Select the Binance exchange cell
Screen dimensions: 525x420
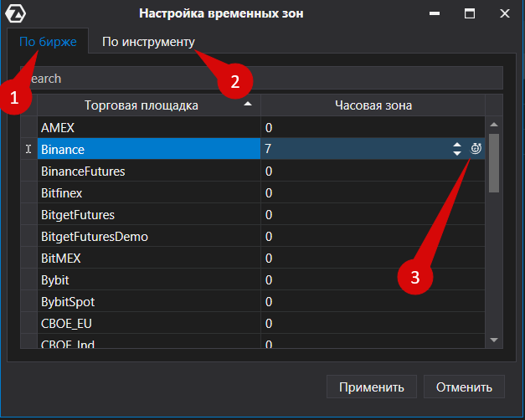tap(149, 149)
